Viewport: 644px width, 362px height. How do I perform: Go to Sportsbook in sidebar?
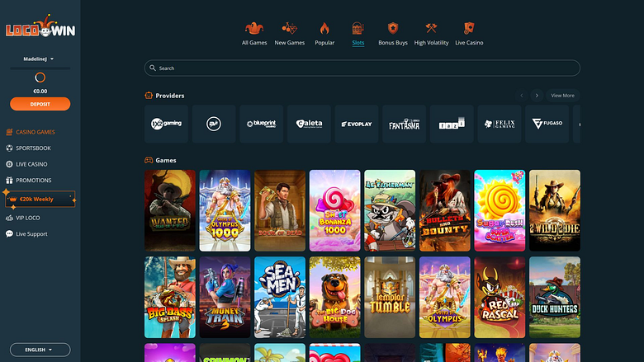point(29,148)
